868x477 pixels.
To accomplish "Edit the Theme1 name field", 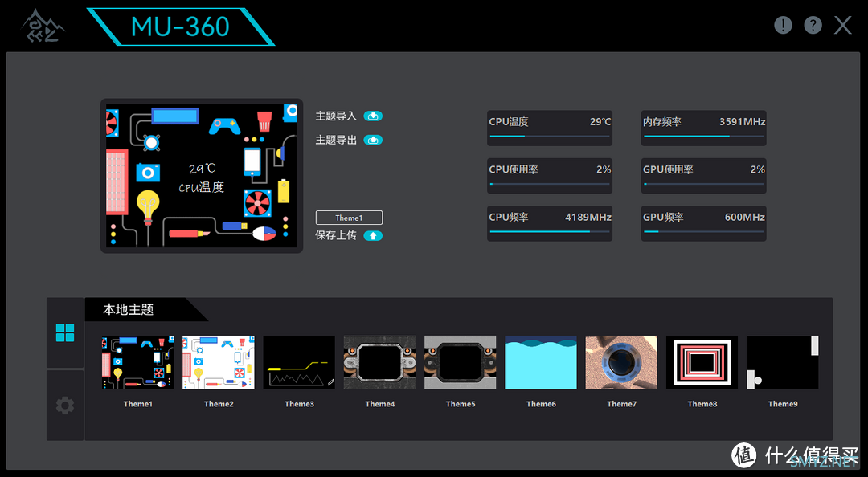I will (349, 218).
